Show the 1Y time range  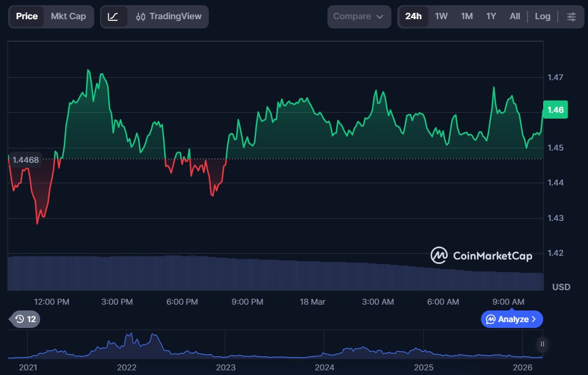pos(491,16)
